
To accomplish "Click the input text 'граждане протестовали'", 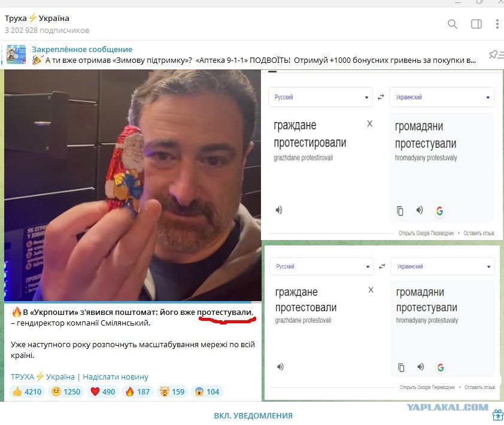I will coord(306,300).
